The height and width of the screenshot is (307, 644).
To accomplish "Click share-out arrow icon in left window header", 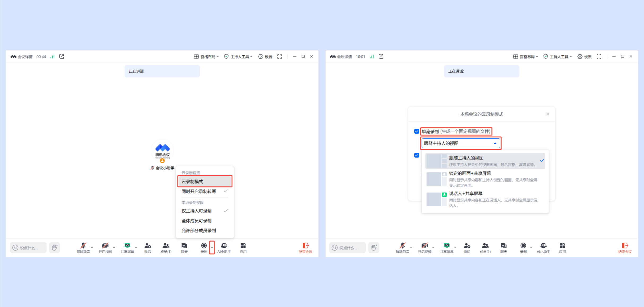I will (62, 56).
